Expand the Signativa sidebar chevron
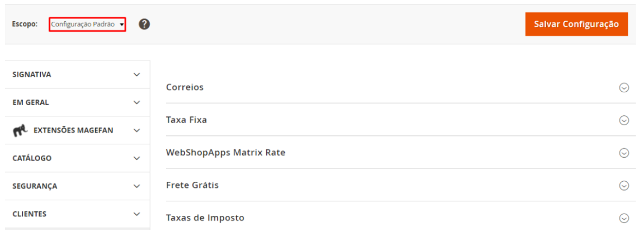 [x=137, y=74]
